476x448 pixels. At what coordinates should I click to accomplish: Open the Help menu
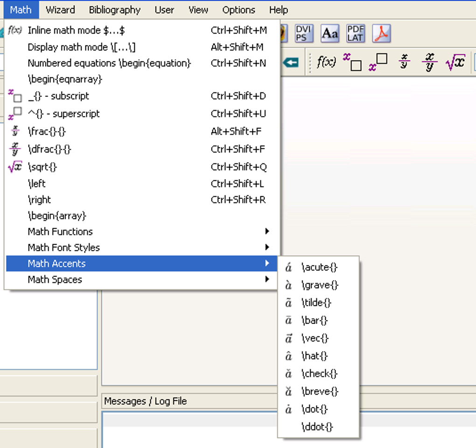[279, 10]
